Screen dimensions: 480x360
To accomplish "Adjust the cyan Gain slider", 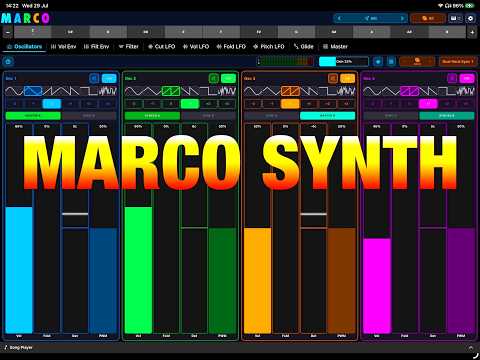I will (x=344, y=61).
